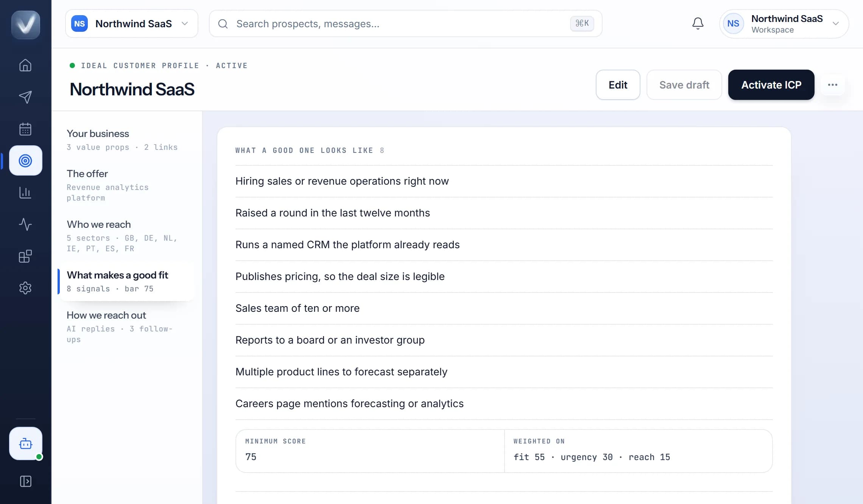Open the bar chart analytics icon

coord(25,192)
